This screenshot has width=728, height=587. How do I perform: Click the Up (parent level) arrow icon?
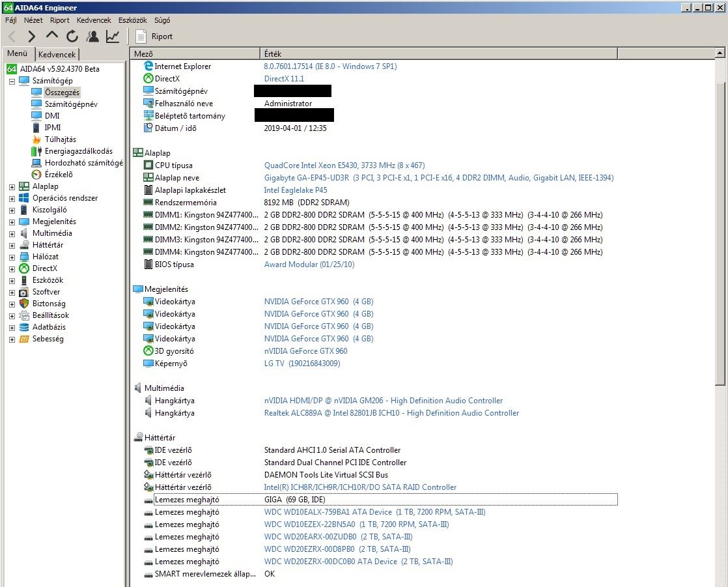click(52, 35)
